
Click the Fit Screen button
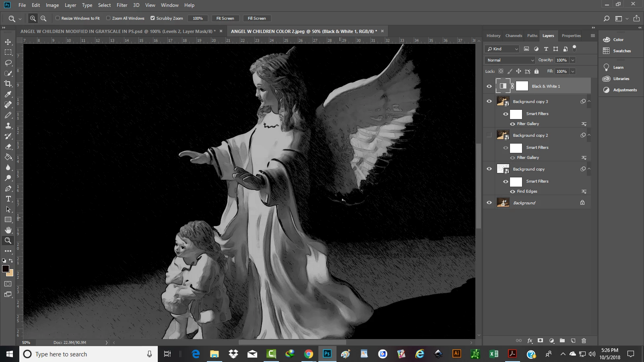pos(225,18)
